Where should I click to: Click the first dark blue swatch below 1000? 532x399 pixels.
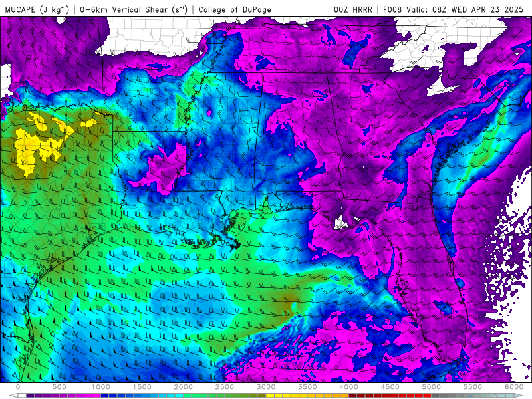pos(105,395)
